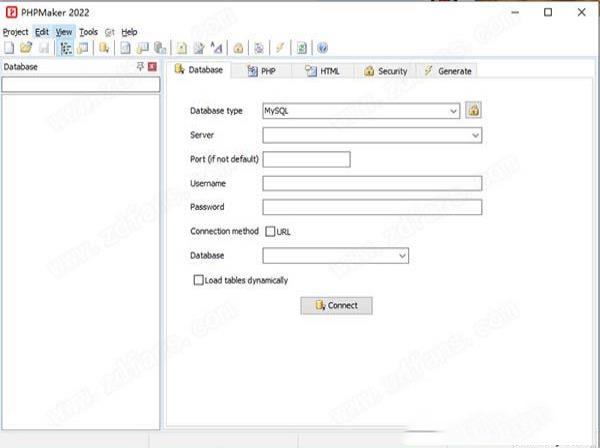Viewport: 600px width, 448px height.
Task: Expand the Database type dropdown
Action: 454,111
